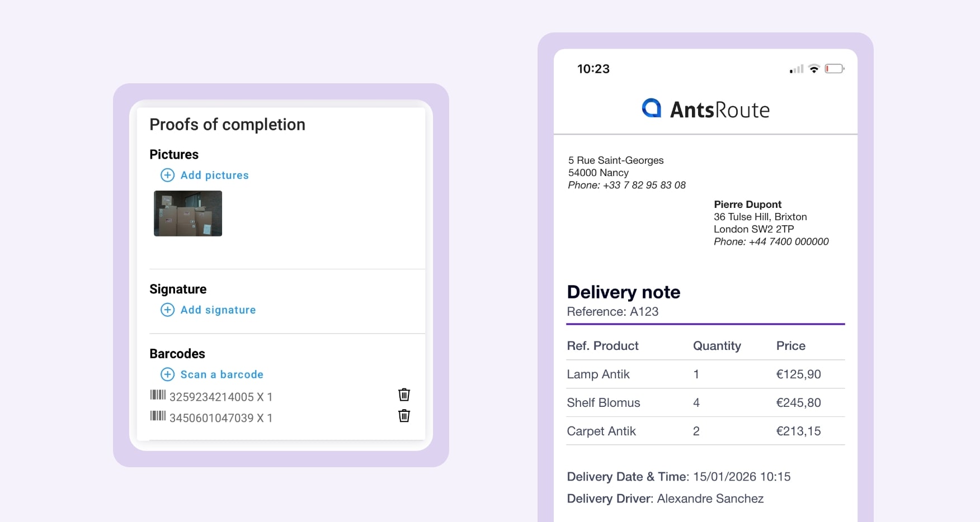Select the Lamp Antik product row
The height and width of the screenshot is (522, 980).
705,374
